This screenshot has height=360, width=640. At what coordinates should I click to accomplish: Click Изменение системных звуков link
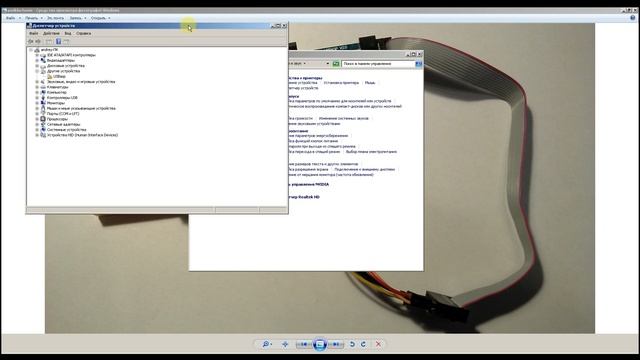343,118
